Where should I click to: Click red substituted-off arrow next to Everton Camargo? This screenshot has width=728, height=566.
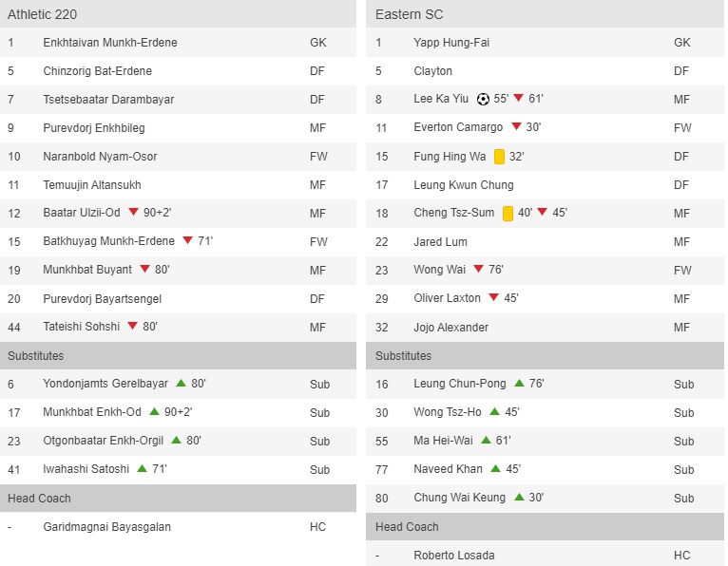516,127
